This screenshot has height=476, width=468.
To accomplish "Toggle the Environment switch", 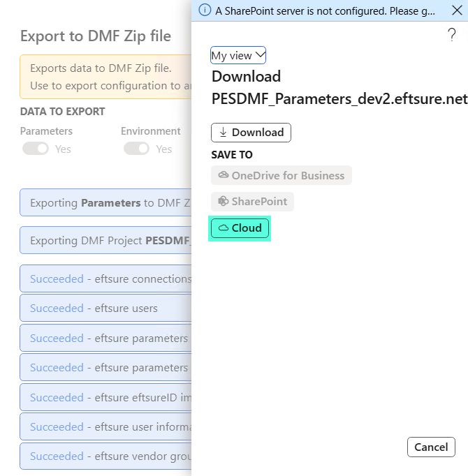I will coord(136,149).
